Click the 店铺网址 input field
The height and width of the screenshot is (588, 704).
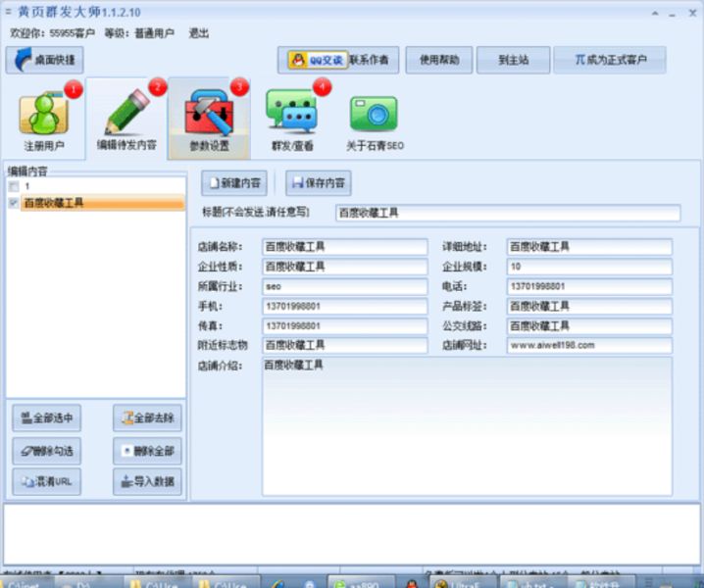point(588,345)
